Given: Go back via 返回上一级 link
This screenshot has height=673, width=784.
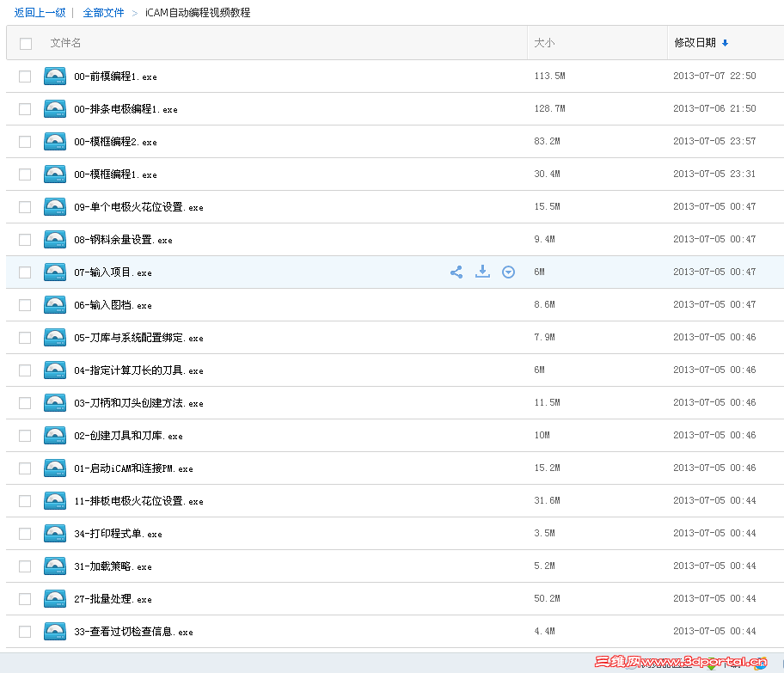Looking at the screenshot, I should pyautogui.click(x=40, y=13).
